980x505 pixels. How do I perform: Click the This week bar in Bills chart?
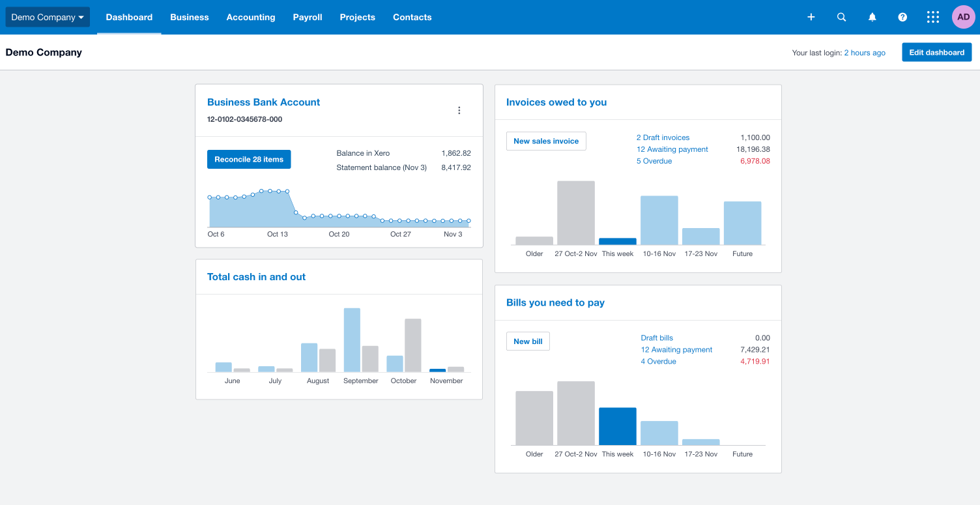tap(617, 426)
